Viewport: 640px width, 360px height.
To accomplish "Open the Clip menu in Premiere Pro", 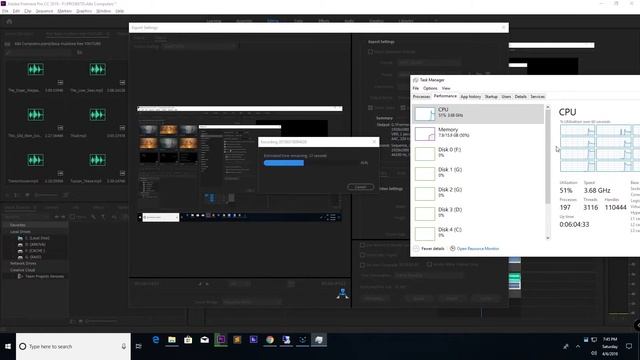I will point(28,11).
